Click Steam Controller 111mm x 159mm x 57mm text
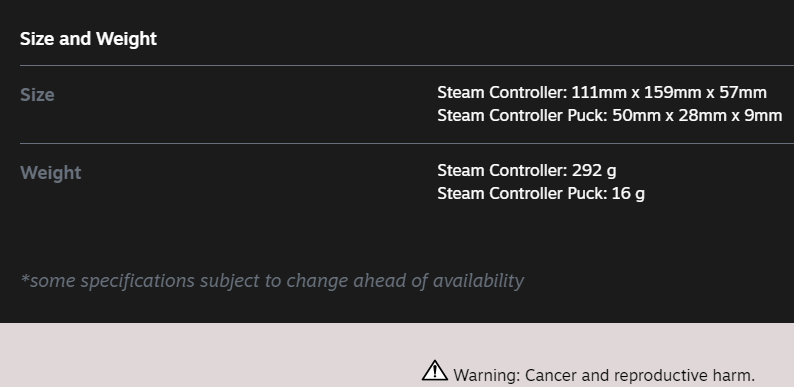Screen dimensions: 794x387 602,93
